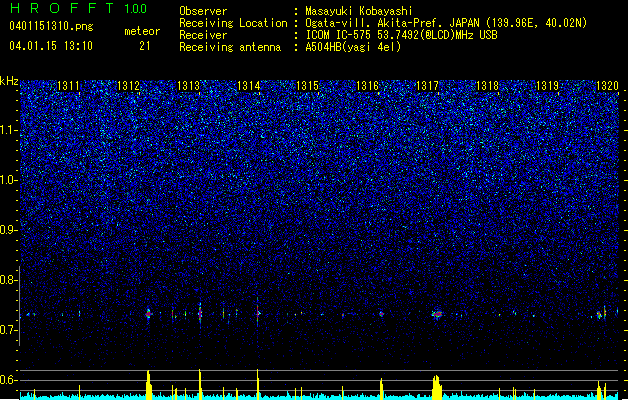
Task: Click the 1318 time marker
Action: click(x=487, y=86)
